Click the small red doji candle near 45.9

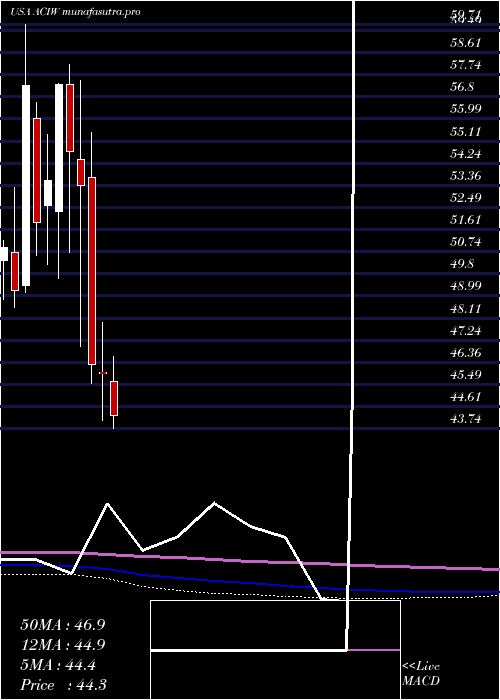pos(103,373)
